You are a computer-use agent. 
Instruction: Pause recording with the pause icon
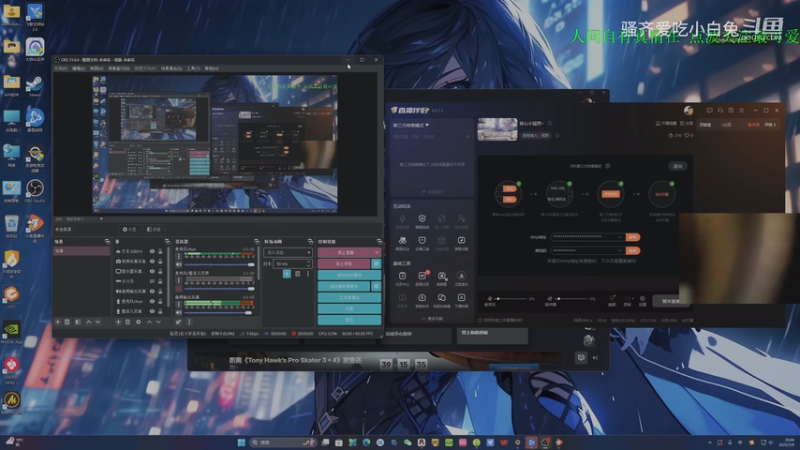pos(376,264)
